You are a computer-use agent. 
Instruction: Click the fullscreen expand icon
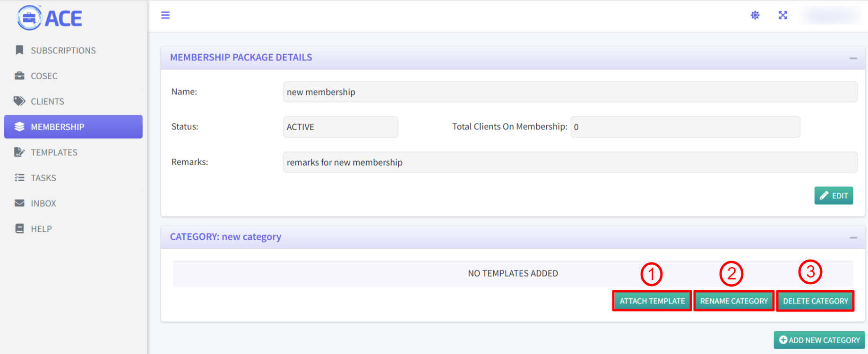coord(783,15)
